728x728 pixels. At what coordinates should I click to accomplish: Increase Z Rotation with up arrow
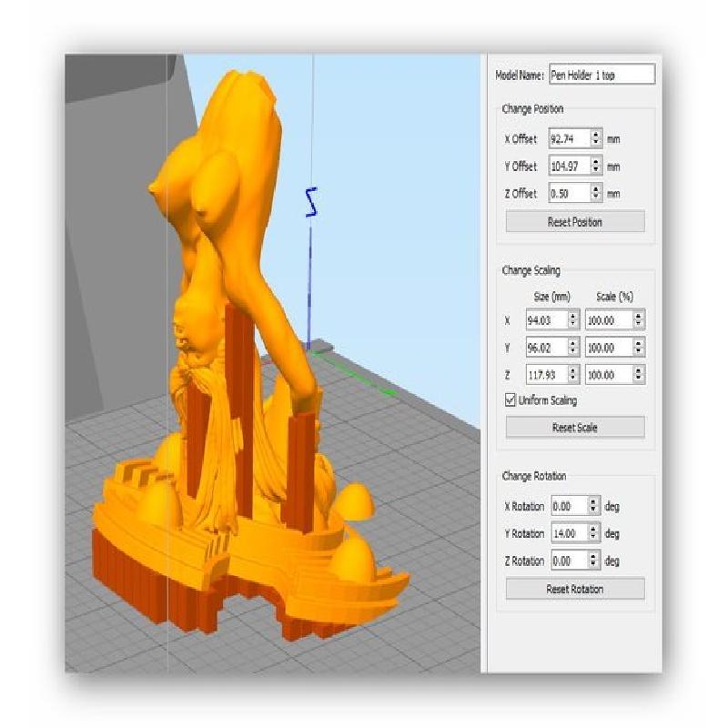coord(594,556)
